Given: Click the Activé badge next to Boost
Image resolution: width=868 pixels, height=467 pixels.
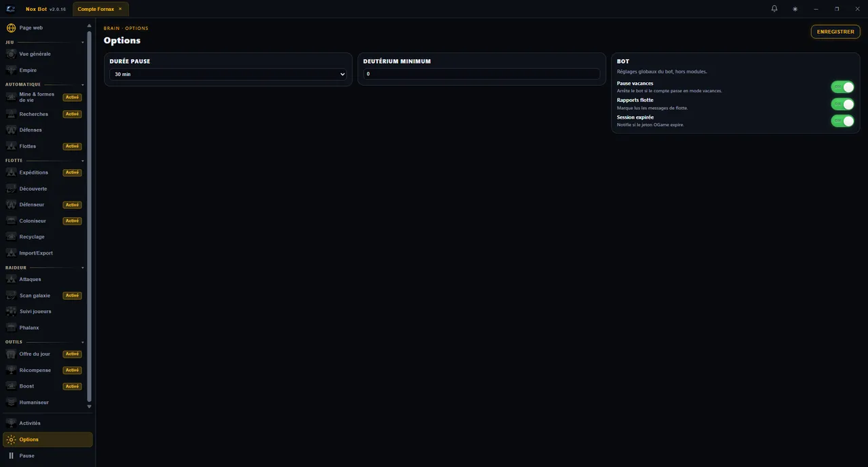Looking at the screenshot, I should point(73,386).
